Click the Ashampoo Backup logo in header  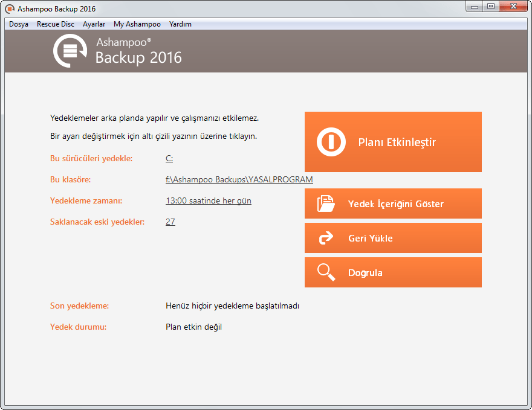(x=70, y=51)
